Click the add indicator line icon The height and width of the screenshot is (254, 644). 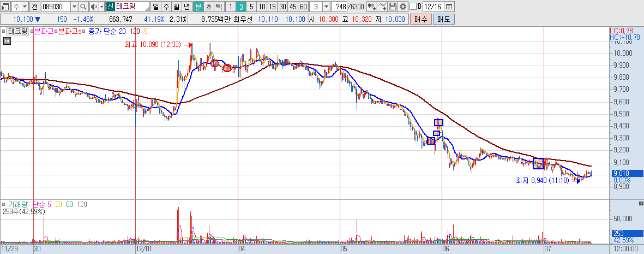[x=382, y=7]
